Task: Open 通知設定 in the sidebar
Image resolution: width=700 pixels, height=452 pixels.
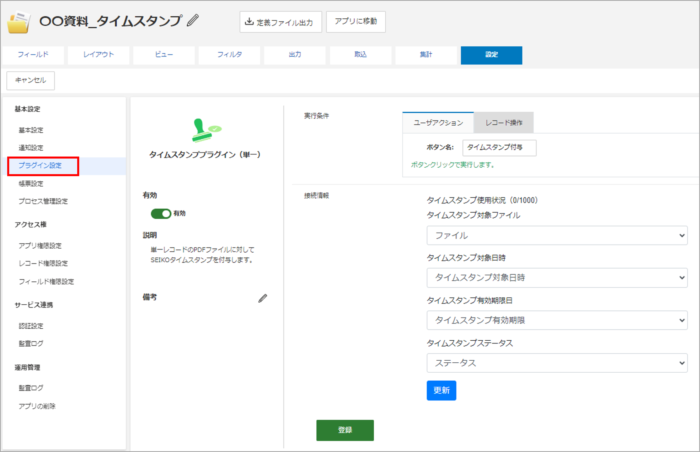Action: pos(31,148)
